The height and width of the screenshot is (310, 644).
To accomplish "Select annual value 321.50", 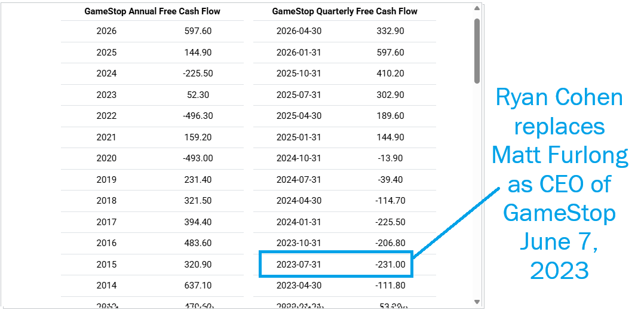I will pyautogui.click(x=198, y=201).
